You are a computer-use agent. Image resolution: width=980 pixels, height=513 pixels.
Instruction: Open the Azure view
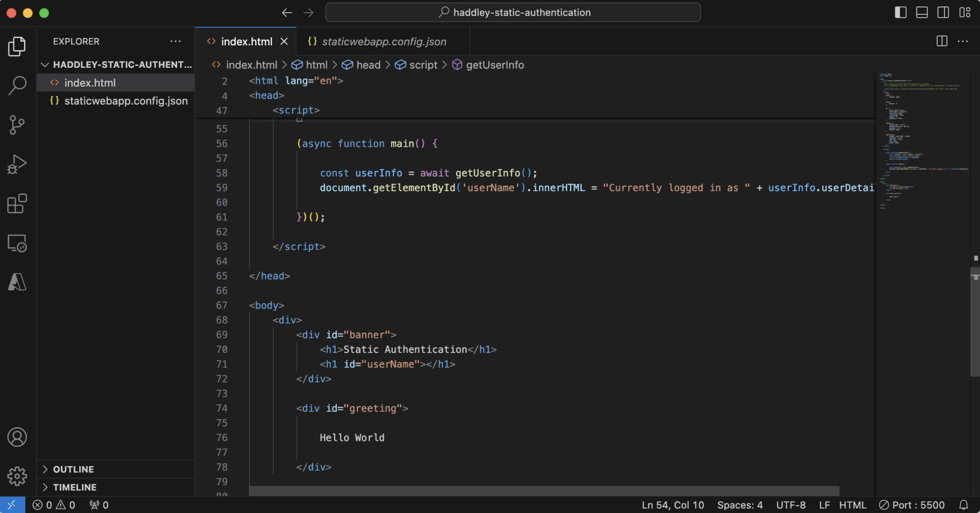click(x=17, y=282)
